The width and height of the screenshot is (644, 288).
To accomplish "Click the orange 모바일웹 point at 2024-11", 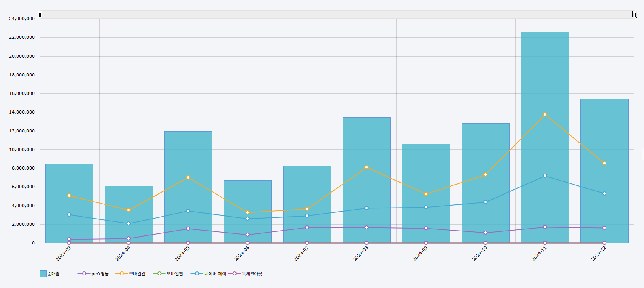I will click(545, 114).
